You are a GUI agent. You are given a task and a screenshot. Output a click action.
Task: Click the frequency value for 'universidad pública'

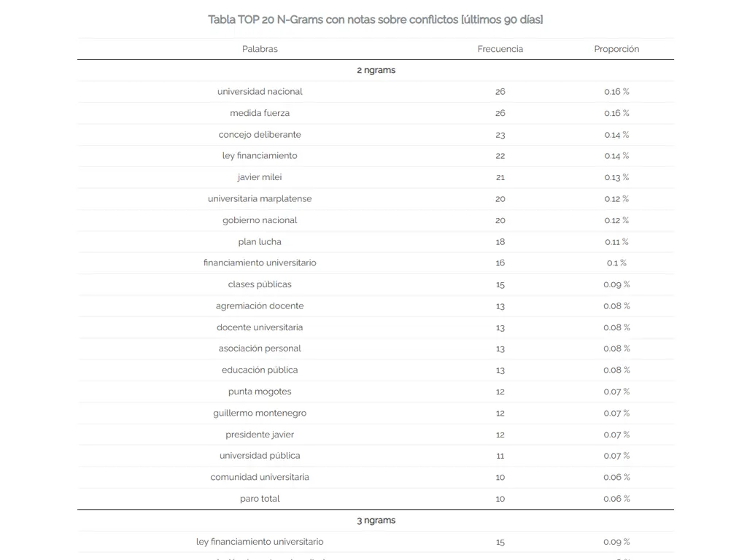coord(500,456)
